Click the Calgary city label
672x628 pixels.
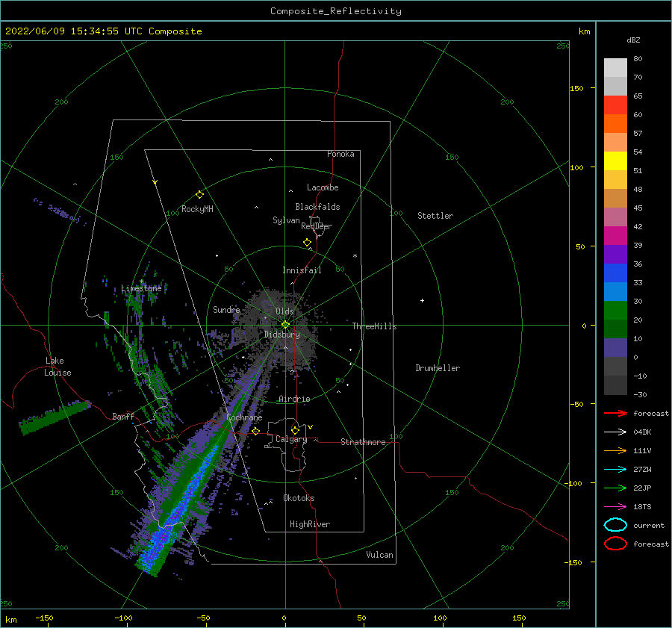291,439
